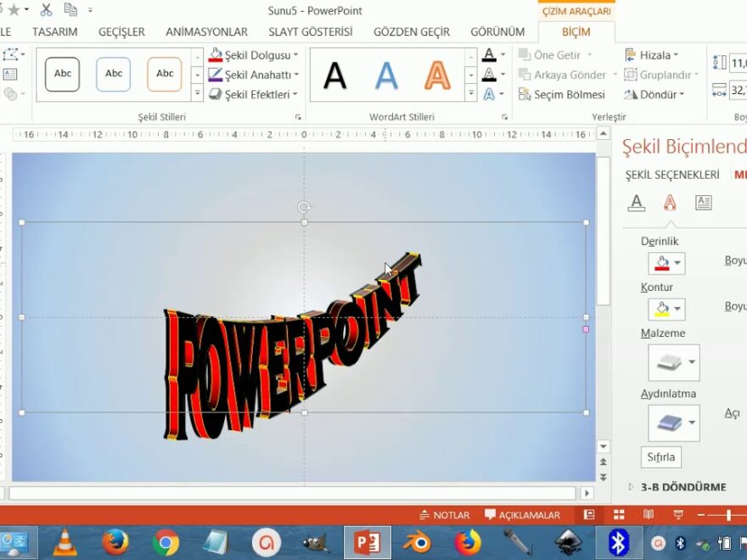Click the previous slide double arrow button
Image resolution: width=747 pixels, height=560 pixels.
(x=604, y=462)
